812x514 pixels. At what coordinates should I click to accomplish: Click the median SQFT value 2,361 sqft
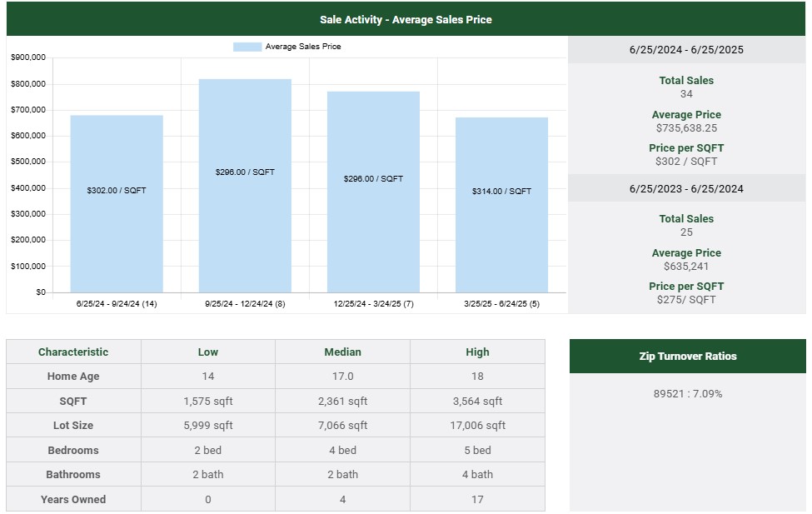coord(342,401)
